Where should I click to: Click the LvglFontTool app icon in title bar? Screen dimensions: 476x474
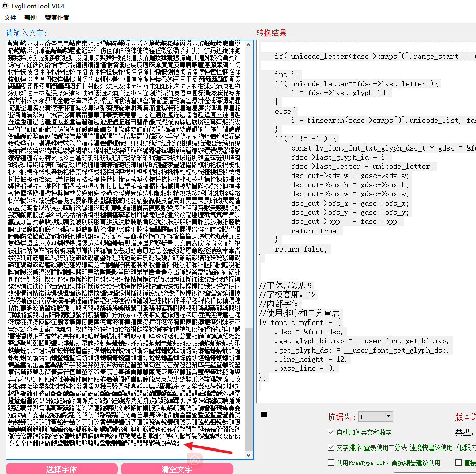(x=5, y=6)
